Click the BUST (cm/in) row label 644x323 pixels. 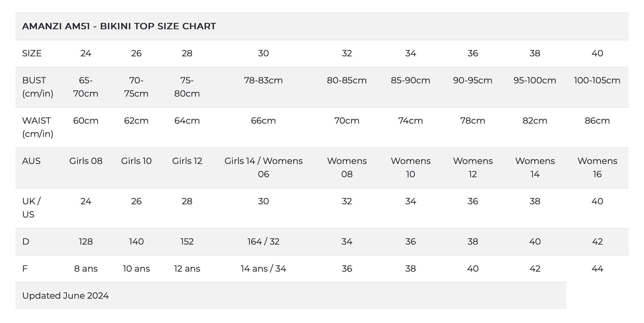click(x=38, y=87)
